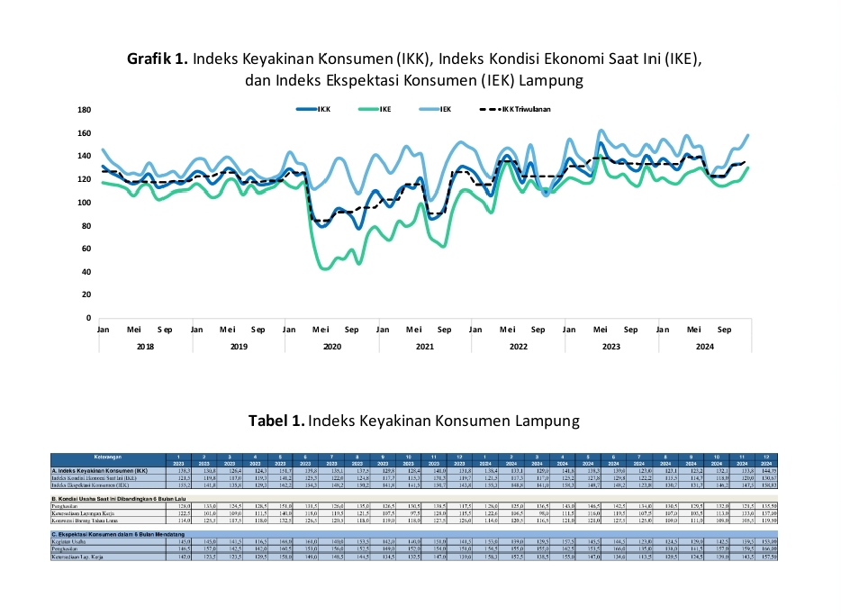
Task: Click the 100 value on y-axis
Action: tap(85, 203)
